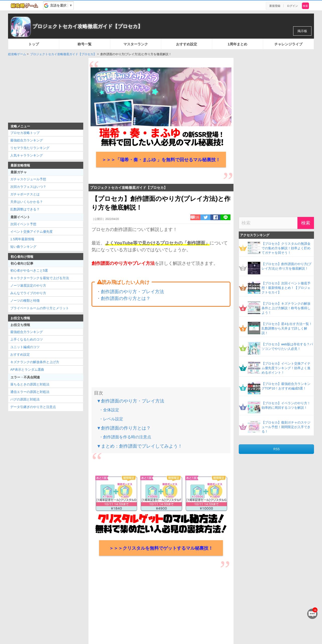322x644 pixels.
Task: Jump to 創作譜面のやり方・プレイ方法 in orange box
Action: pos(132,292)
